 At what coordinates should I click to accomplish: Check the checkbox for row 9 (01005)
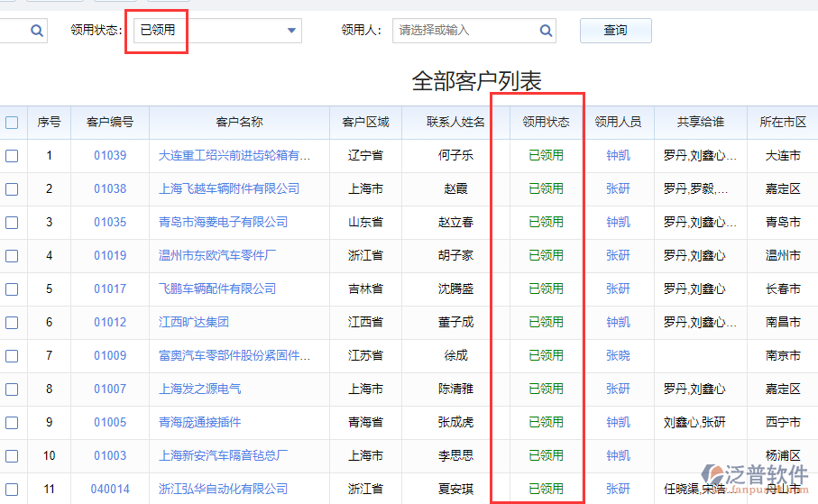coord(12,423)
